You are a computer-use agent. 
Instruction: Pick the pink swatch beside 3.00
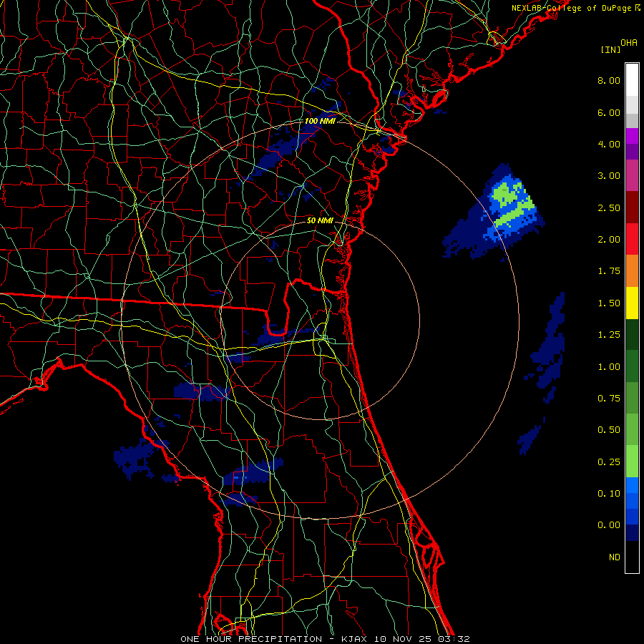(x=632, y=176)
